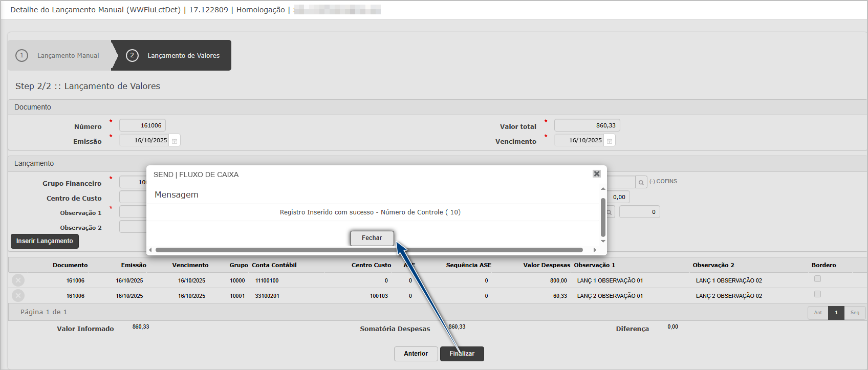Click the search magnifier beside COFINS
Screen dimensions: 868x370
click(x=641, y=182)
